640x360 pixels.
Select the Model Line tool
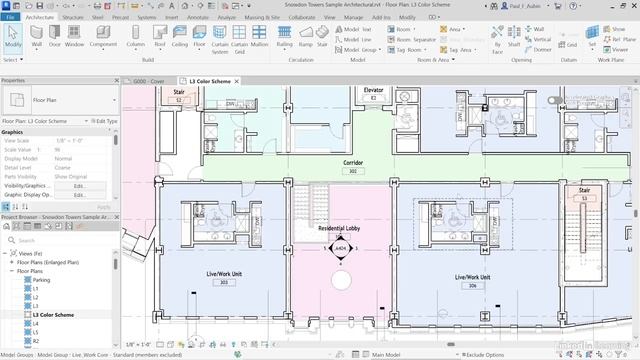[353, 40]
